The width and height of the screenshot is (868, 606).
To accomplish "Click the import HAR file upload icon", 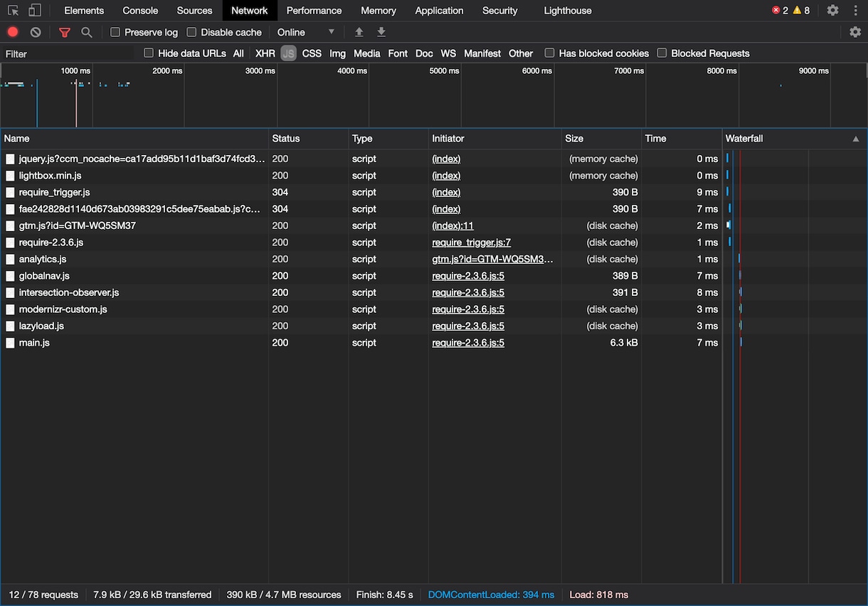I will point(359,32).
